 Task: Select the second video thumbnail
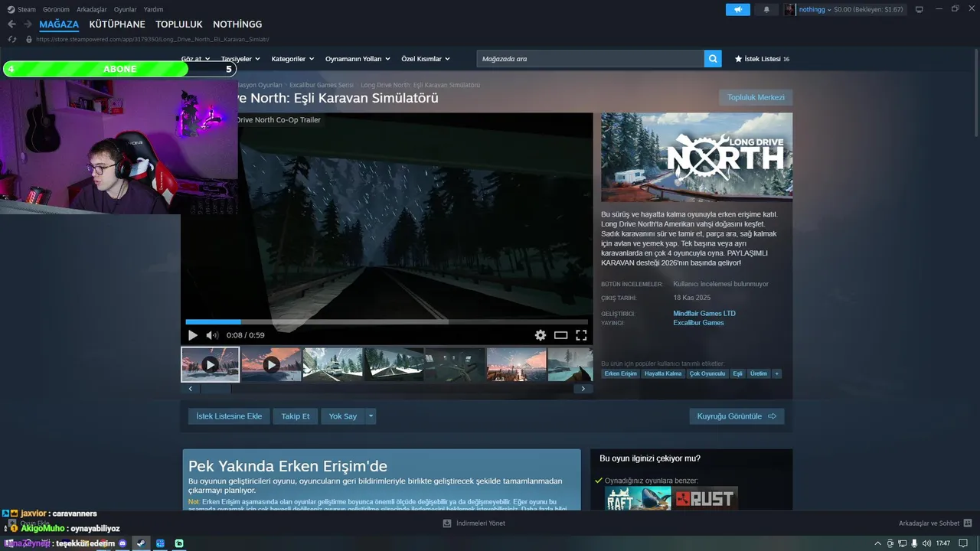pos(271,364)
